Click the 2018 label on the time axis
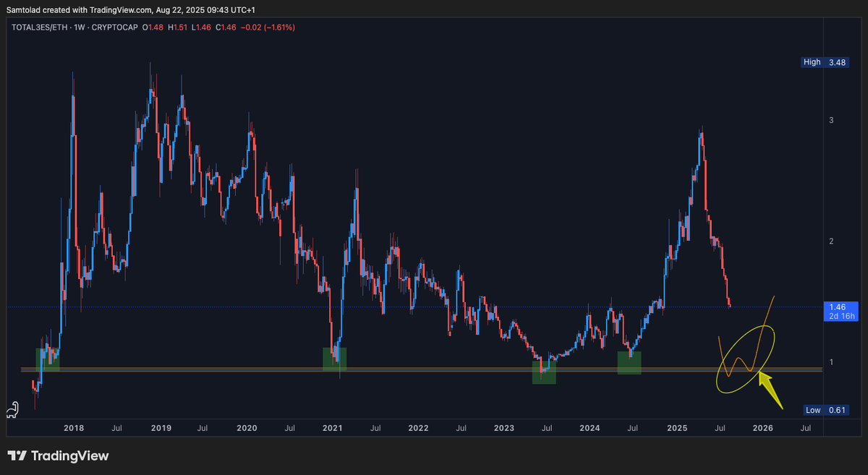The image size is (868, 475). 73,428
